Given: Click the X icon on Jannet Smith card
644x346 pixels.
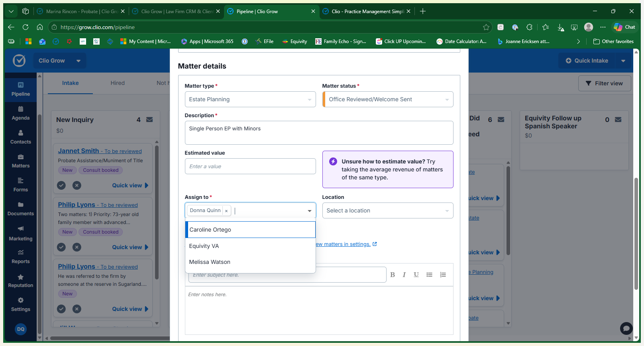Looking at the screenshot, I should pos(77,185).
